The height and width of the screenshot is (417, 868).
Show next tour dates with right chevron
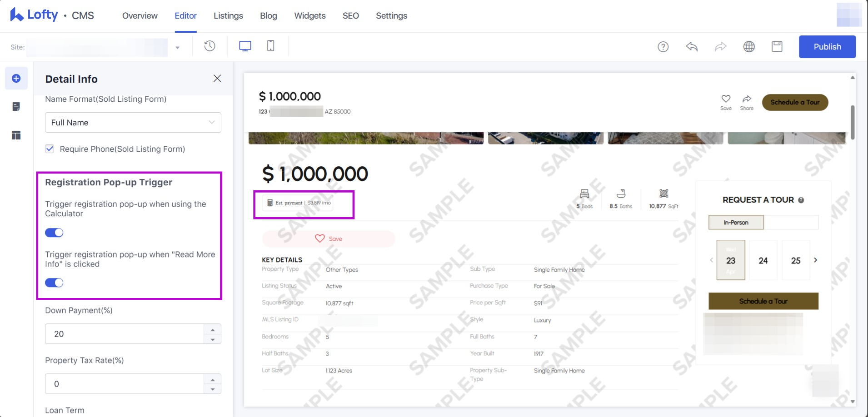(x=815, y=260)
